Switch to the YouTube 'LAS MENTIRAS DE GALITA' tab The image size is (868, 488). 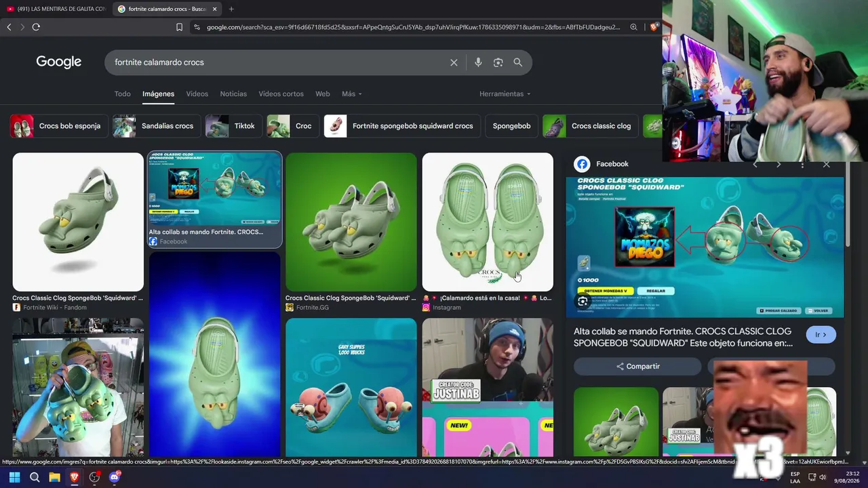(56, 9)
